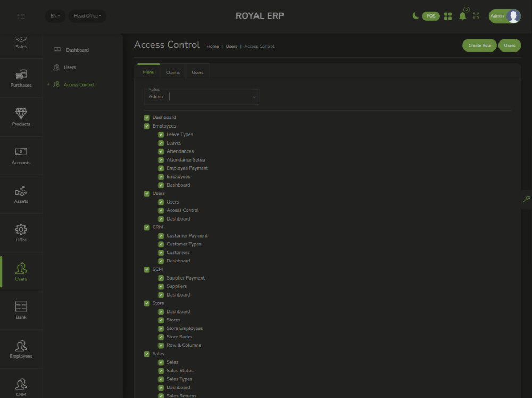Switch to the Menu tab
Viewport: 532px width, 398px height.
148,72
